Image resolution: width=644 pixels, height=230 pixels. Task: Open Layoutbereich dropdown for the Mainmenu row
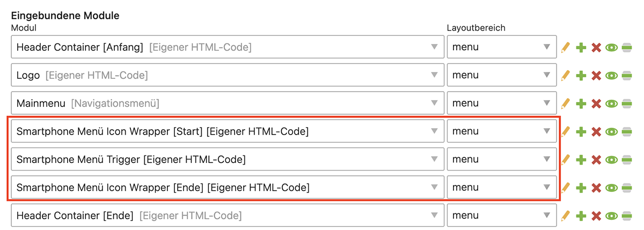point(501,103)
